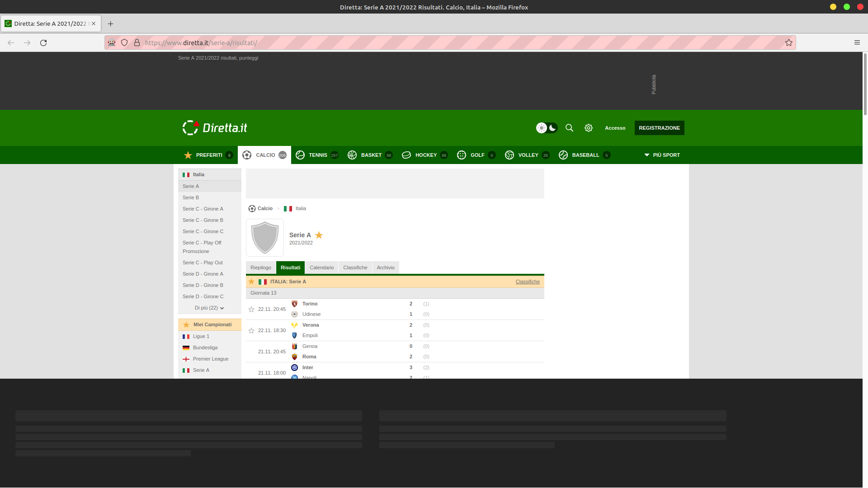Switch to the Calendario tab
Screen dimensions: 868x488
321,267
